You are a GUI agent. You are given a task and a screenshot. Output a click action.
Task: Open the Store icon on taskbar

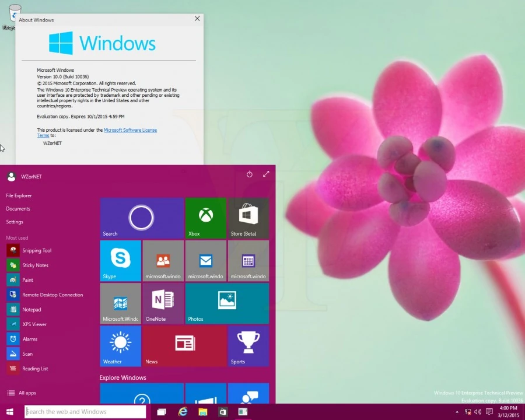coord(223,412)
